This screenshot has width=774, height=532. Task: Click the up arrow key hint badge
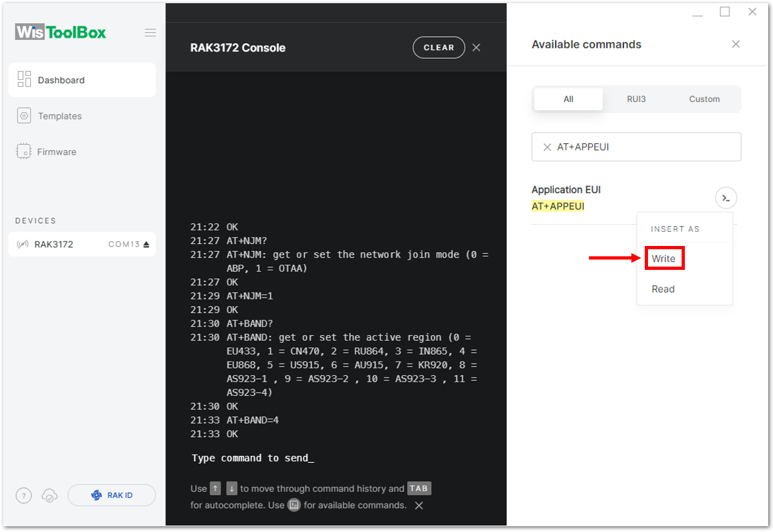click(x=215, y=488)
